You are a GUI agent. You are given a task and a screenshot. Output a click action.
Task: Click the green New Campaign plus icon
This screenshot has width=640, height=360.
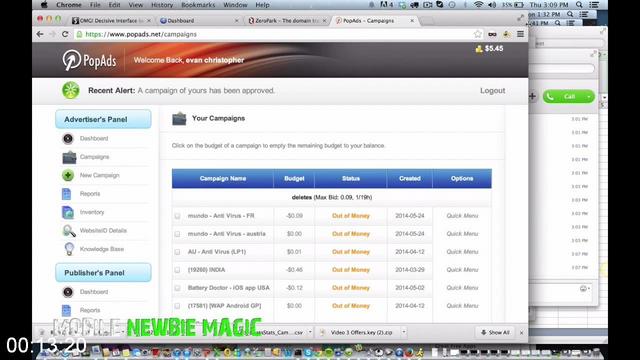(x=68, y=176)
